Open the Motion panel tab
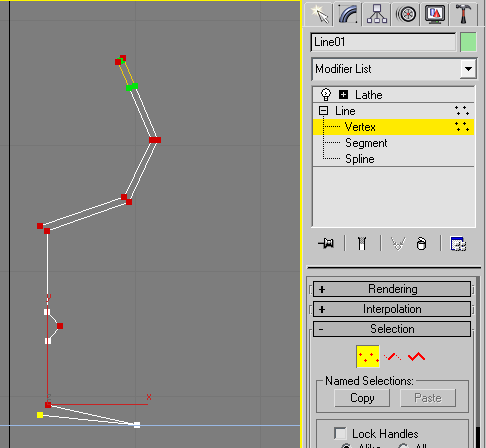 coord(406,14)
